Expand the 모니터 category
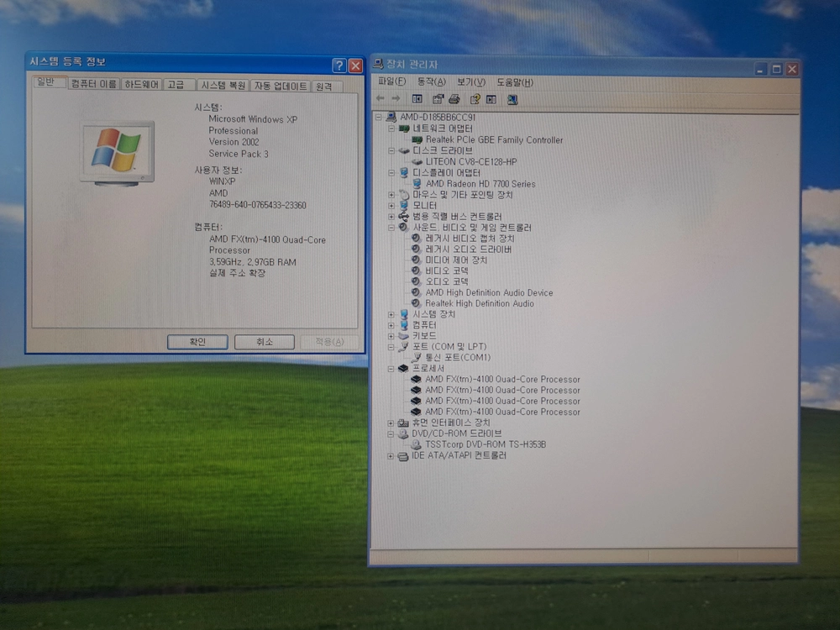840x630 pixels. [x=391, y=206]
